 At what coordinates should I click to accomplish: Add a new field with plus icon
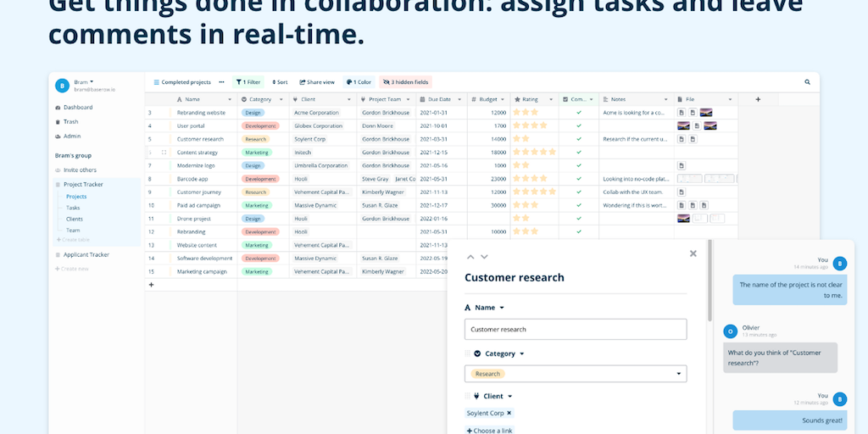(x=757, y=99)
